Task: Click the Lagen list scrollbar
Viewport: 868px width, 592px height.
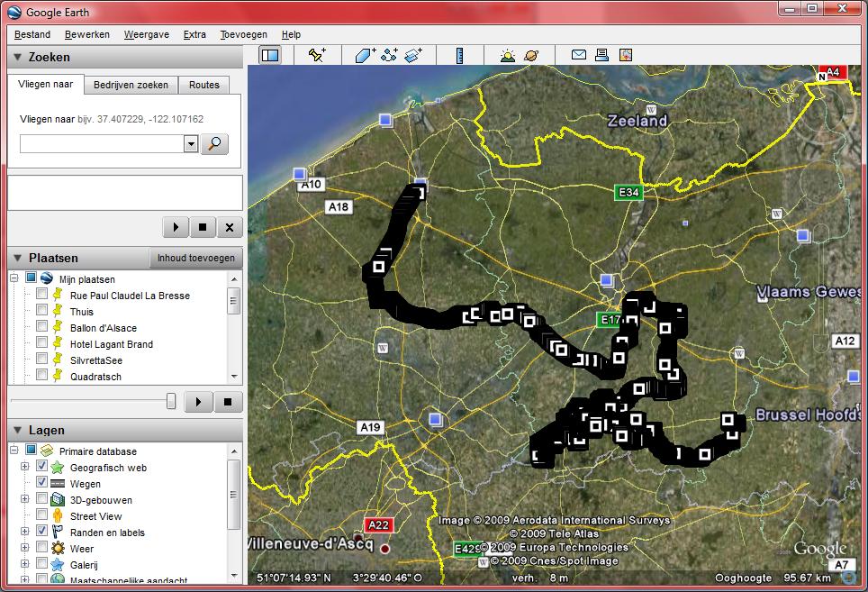Action: 233,494
